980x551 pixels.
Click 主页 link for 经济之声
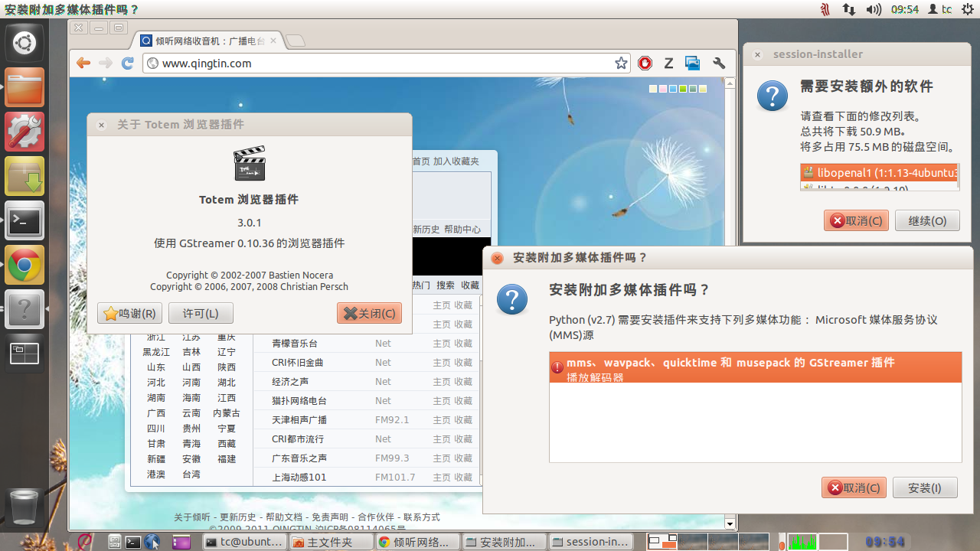[443, 382]
